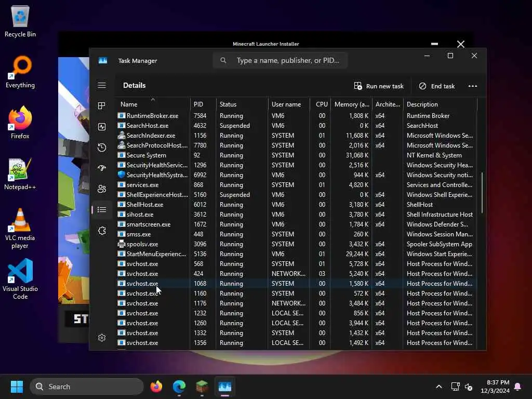The height and width of the screenshot is (399, 532).
Task: Open the Windows Start menu
Action: 17,387
